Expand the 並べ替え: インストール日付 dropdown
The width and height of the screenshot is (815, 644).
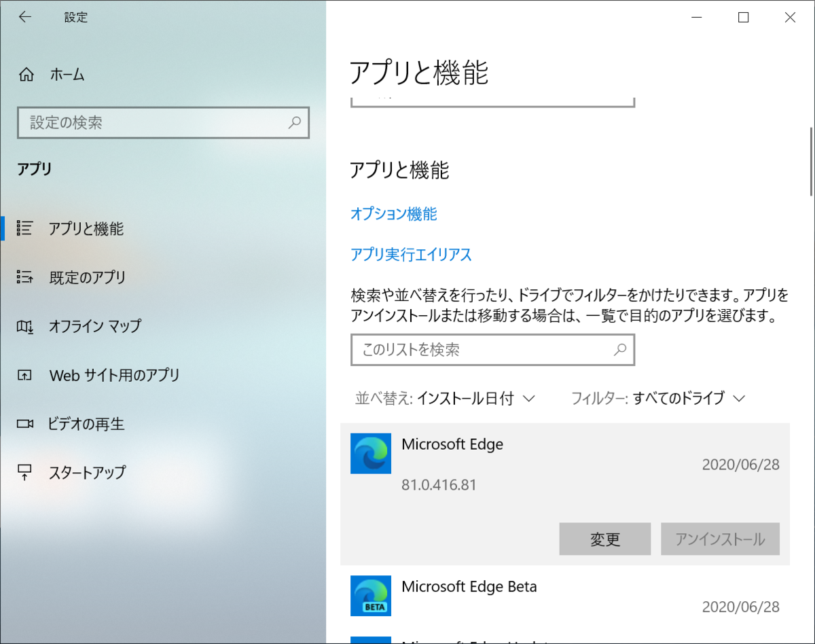[446, 398]
